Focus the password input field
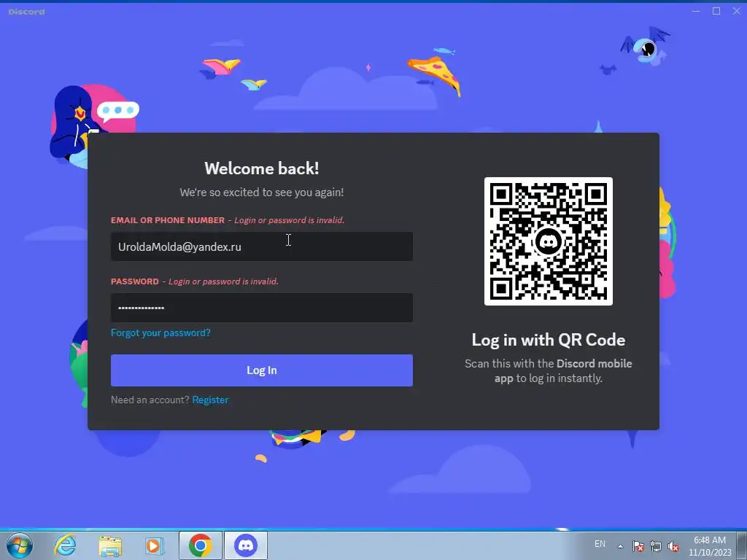Image resolution: width=747 pixels, height=560 pixels. click(x=262, y=308)
